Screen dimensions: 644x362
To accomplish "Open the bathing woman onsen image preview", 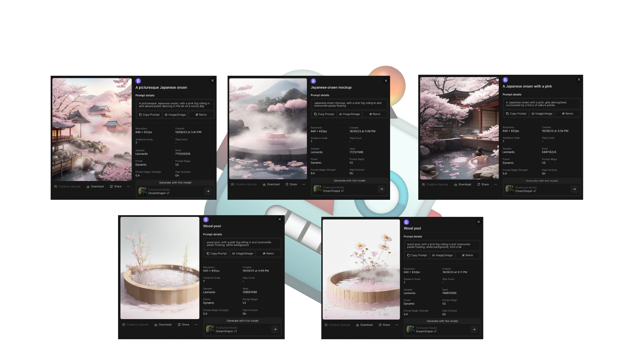I will click(459, 128).
